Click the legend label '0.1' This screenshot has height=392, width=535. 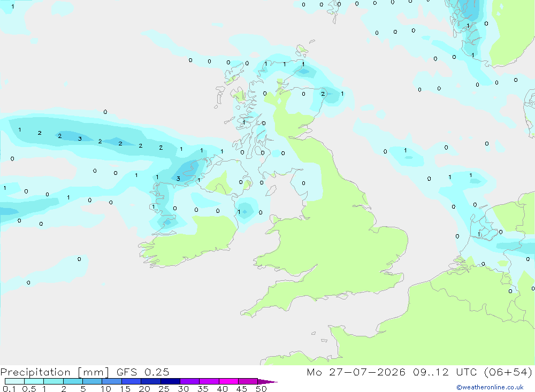(x=9, y=389)
